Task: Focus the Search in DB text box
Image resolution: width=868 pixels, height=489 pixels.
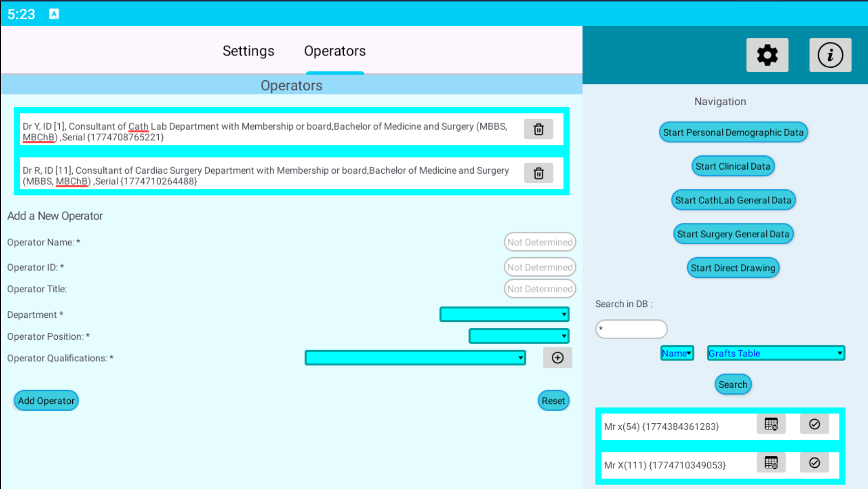Action: (631, 329)
